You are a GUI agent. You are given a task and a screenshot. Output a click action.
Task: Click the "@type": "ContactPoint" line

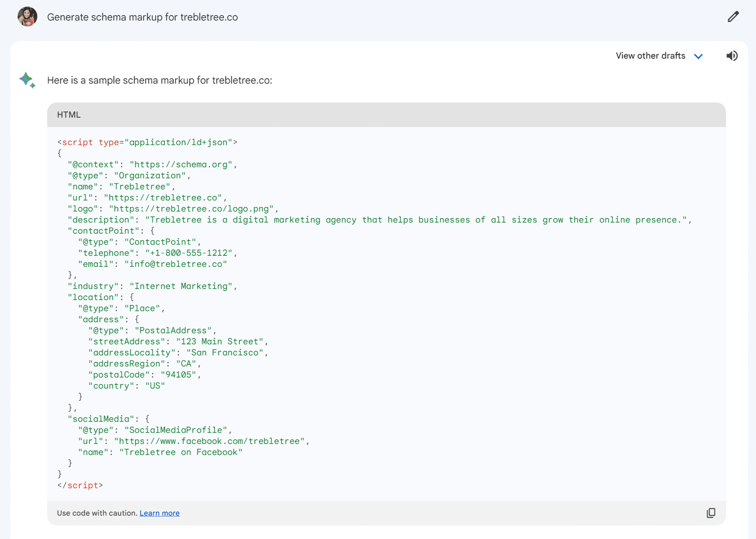pyautogui.click(x=139, y=242)
